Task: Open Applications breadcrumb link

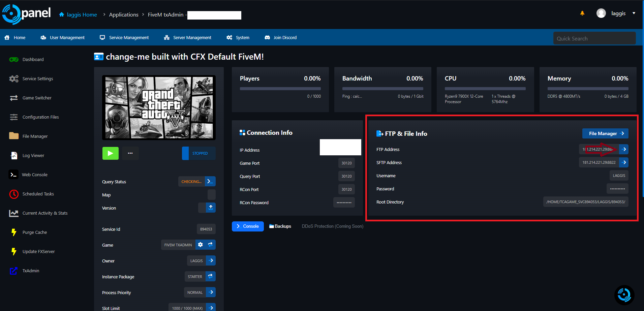Action: 124,14
